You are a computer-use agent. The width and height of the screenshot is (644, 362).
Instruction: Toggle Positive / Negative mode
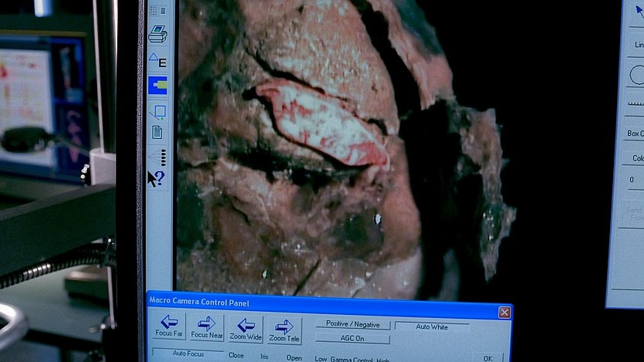(x=352, y=324)
